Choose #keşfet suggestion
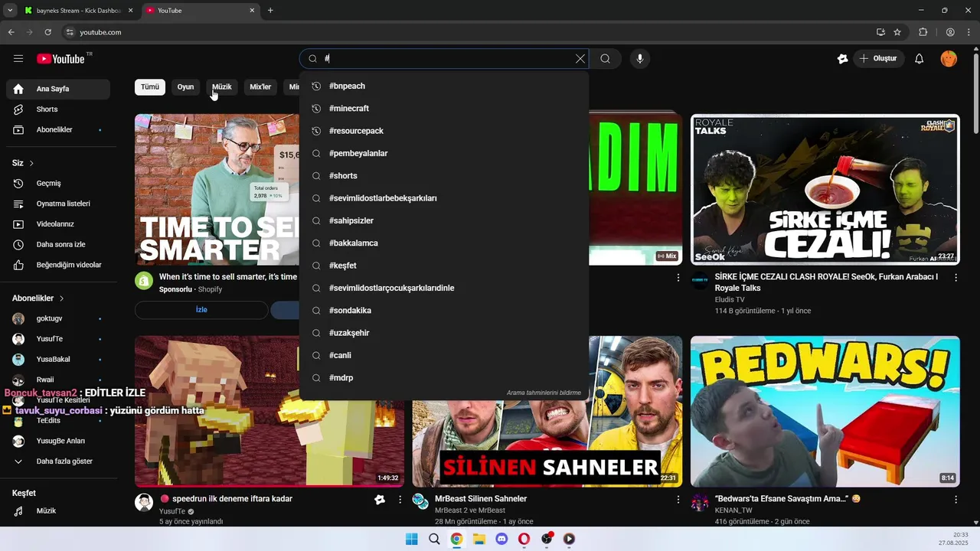 pyautogui.click(x=444, y=266)
